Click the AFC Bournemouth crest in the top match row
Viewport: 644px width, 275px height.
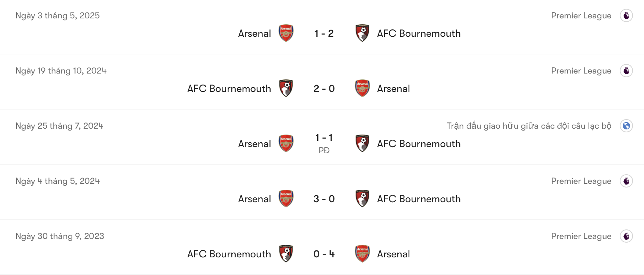coord(362,33)
